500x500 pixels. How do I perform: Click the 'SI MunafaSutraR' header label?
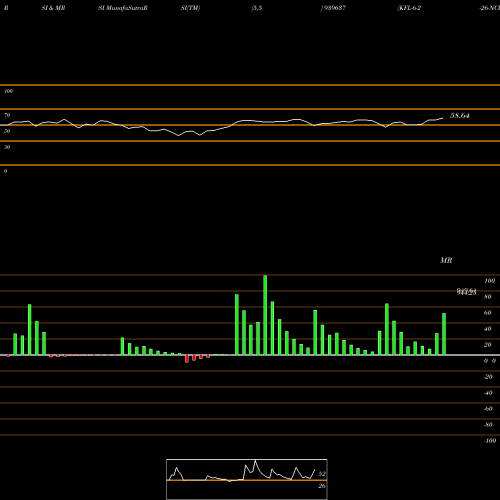pyautogui.click(x=123, y=8)
